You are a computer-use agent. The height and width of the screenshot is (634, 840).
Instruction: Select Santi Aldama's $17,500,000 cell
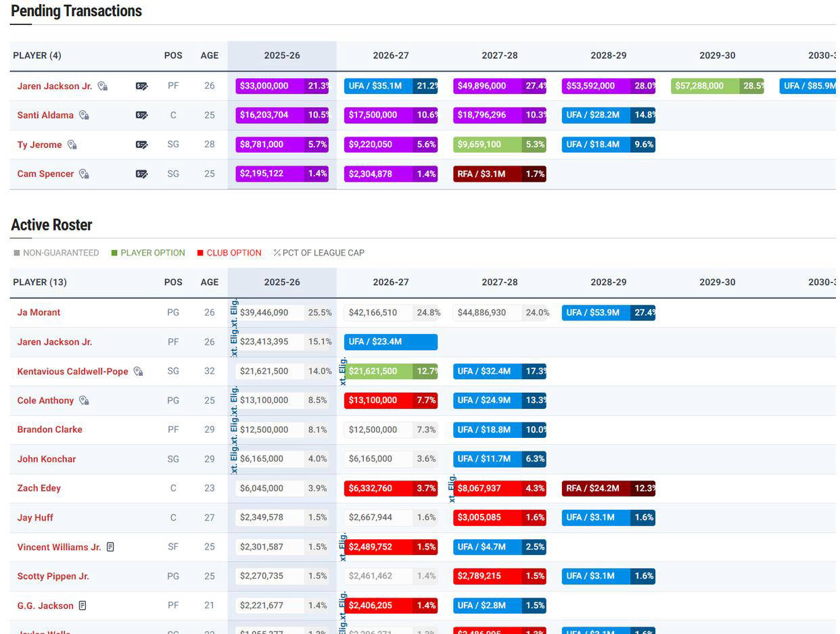(391, 115)
